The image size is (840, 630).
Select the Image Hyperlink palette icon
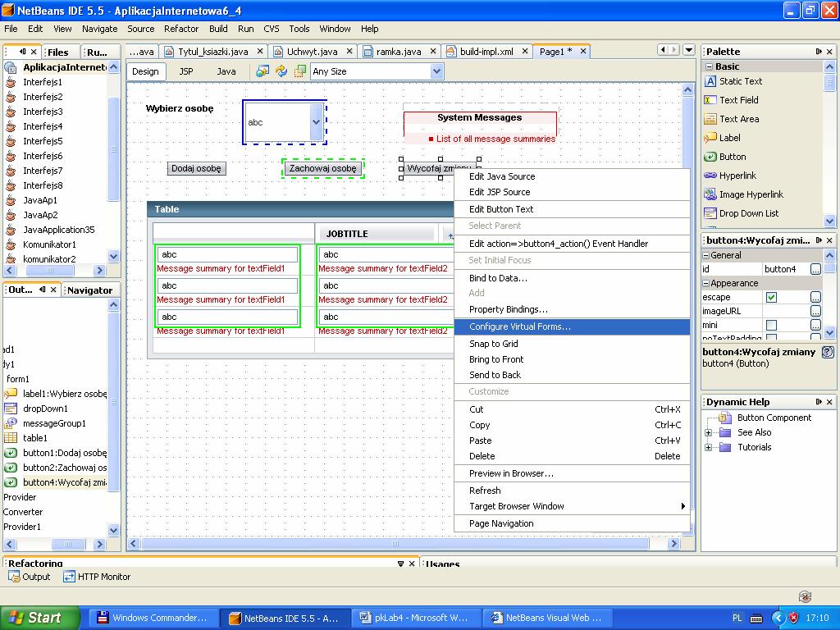click(710, 194)
